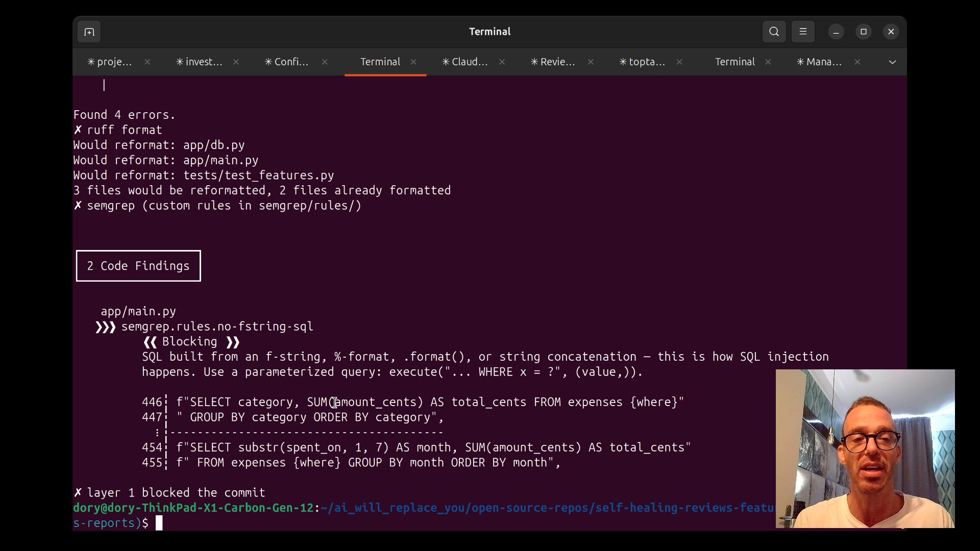Maximize the Terminal window
This screenshot has height=551, width=980.
click(864, 32)
